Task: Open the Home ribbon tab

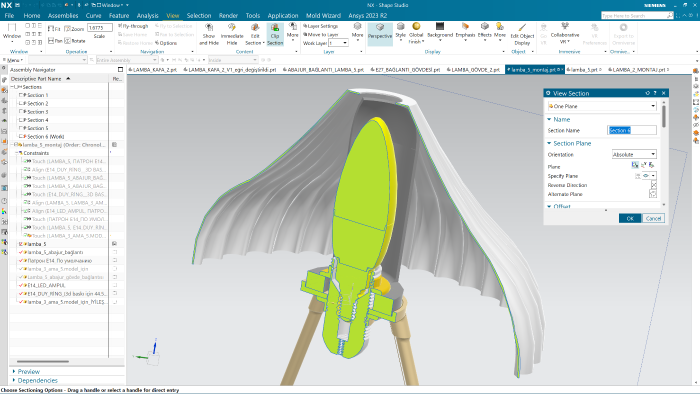Action: [x=32, y=15]
